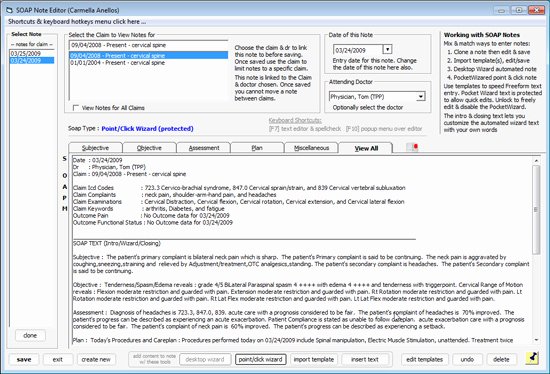Open shortcuts & keyboard hotkeys menu
This screenshot has width=550, height=374.
point(77,22)
